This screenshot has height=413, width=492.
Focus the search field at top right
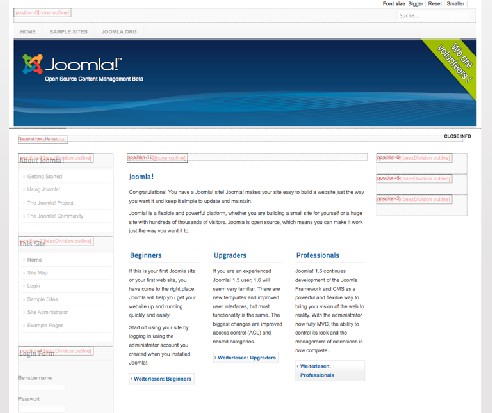[435, 16]
